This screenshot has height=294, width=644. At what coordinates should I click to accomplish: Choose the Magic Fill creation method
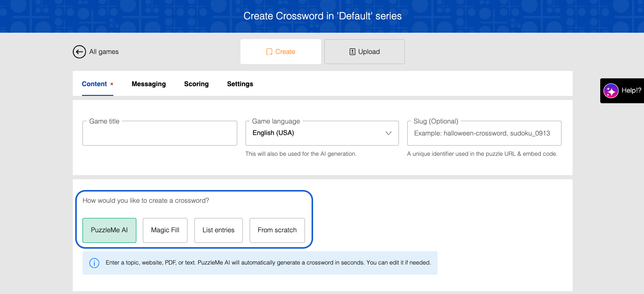pos(165,230)
